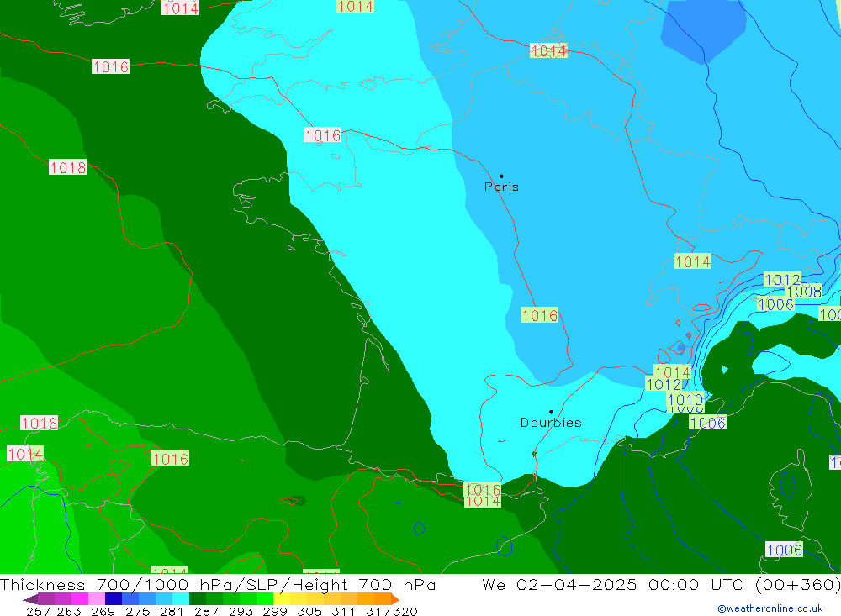
Task: Pick the darkest green legend swatch above 287
Action: (x=198, y=599)
